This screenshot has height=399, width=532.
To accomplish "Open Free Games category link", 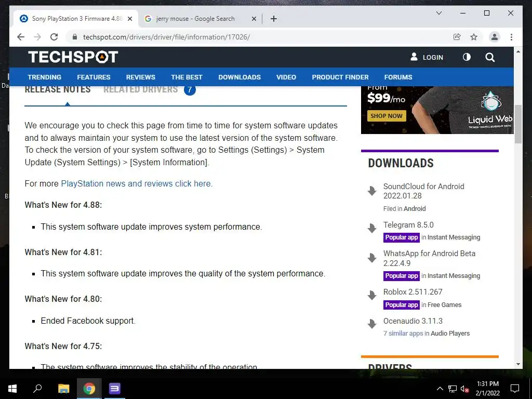I will pos(445,305).
